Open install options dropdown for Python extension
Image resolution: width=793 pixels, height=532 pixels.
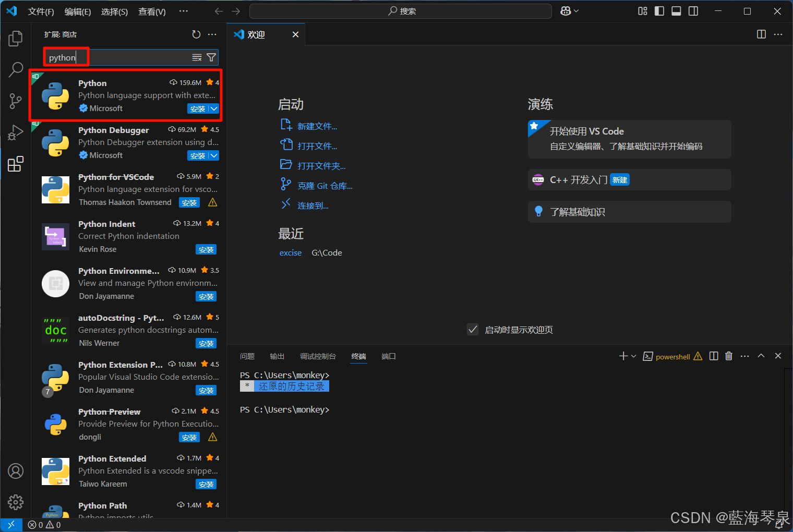(x=214, y=108)
